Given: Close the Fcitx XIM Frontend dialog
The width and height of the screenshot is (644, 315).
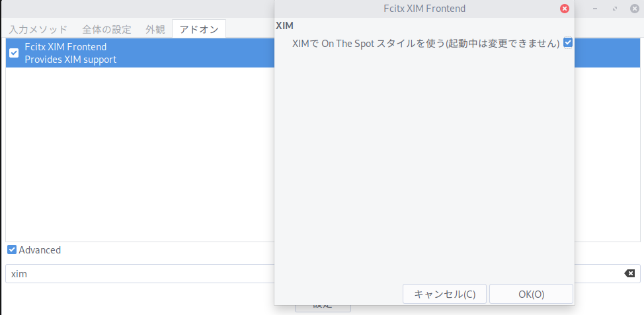Looking at the screenshot, I should [564, 9].
